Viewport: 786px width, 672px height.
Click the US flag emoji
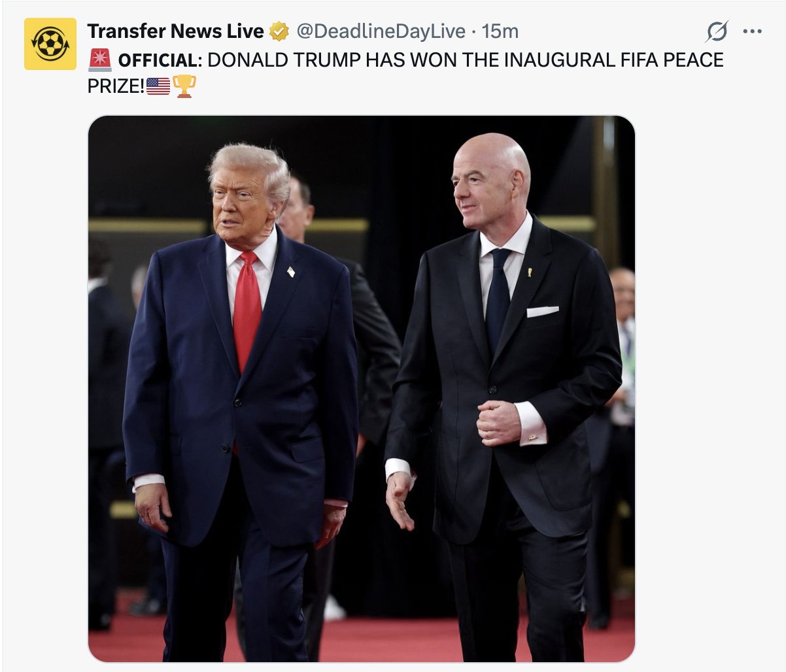coord(158,86)
